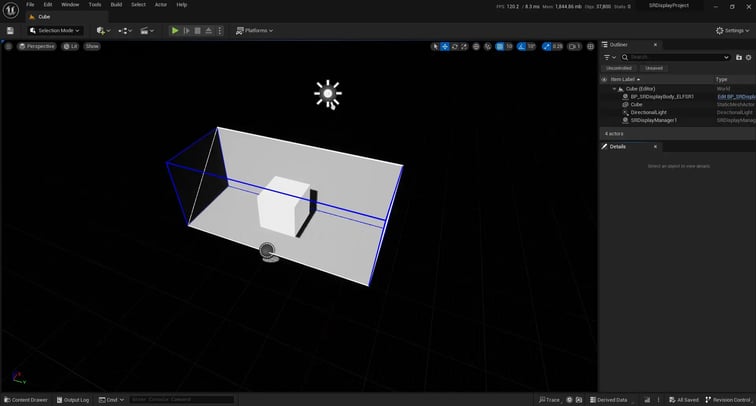
Task: Toggle scale snapping in viewport toolbar
Action: (x=546, y=47)
